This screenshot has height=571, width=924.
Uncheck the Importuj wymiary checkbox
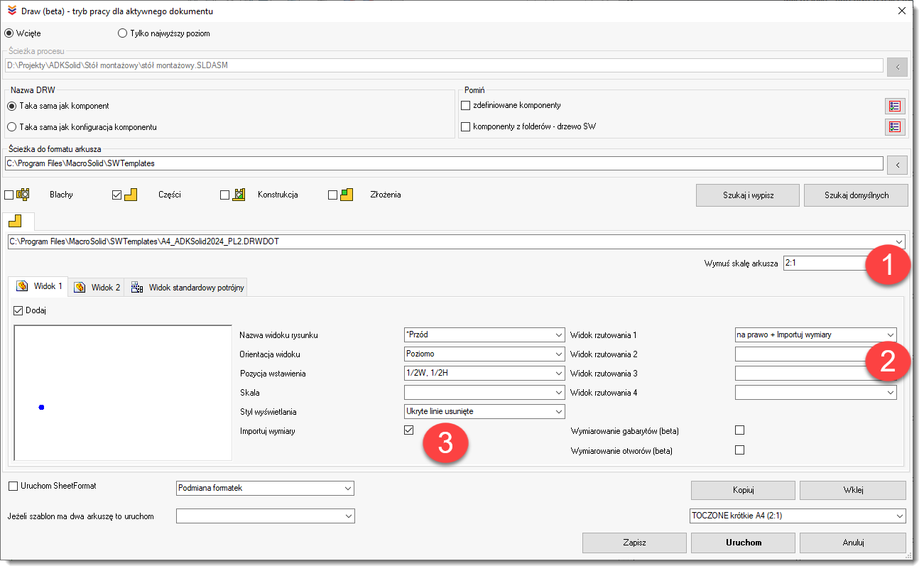click(x=408, y=430)
